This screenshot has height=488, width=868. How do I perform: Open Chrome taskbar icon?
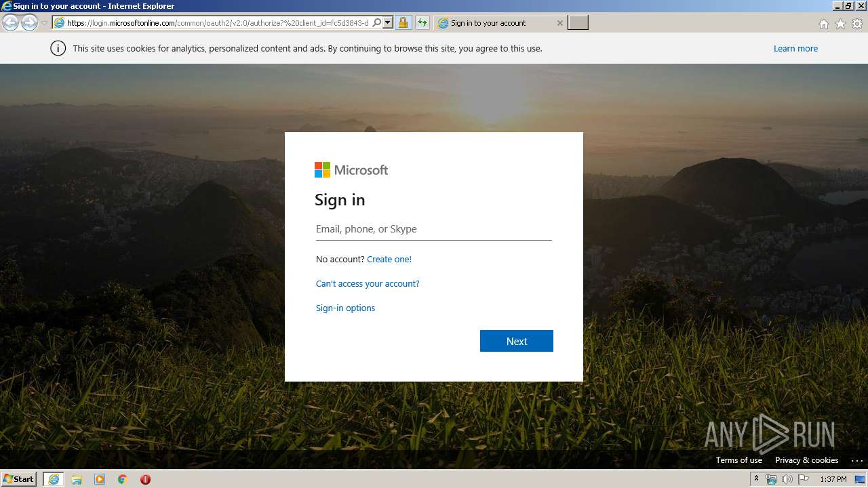(122, 479)
